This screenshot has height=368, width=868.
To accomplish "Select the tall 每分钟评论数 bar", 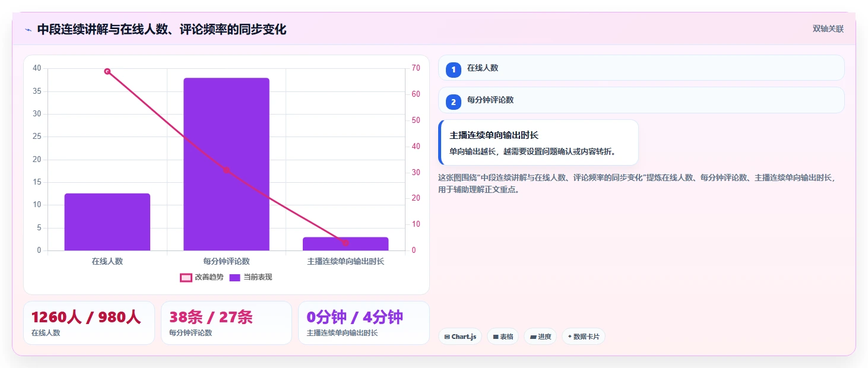I will tap(226, 164).
